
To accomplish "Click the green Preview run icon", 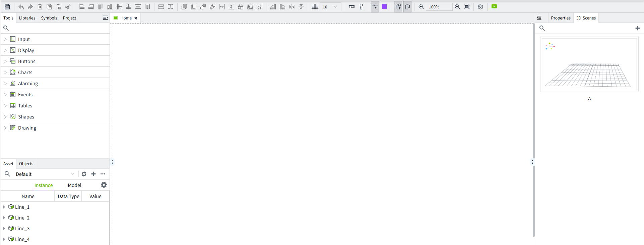I will click(494, 7).
